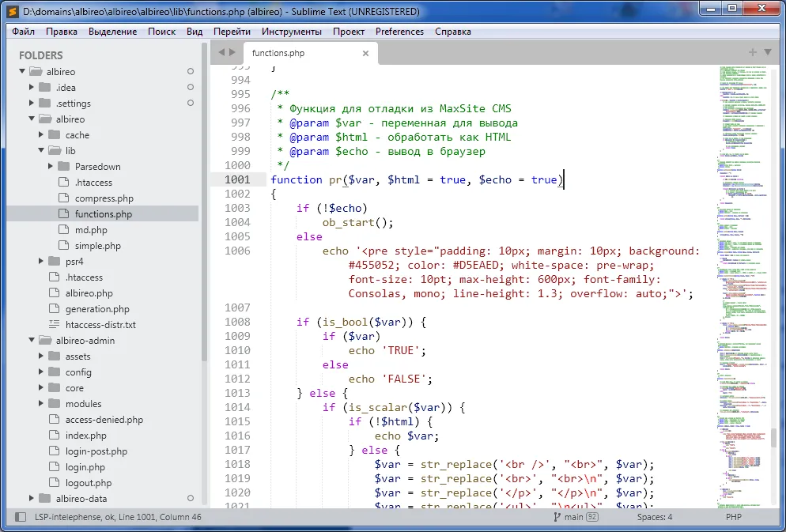Add new tab with plus icon

coord(753,52)
